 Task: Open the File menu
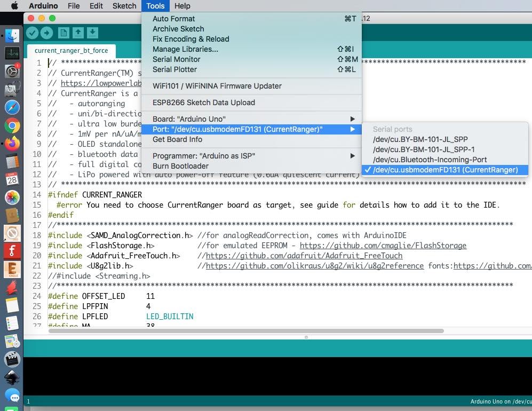point(74,6)
